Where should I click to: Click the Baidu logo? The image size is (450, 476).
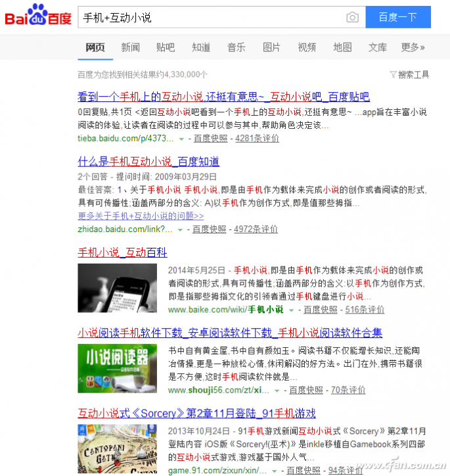38,15
